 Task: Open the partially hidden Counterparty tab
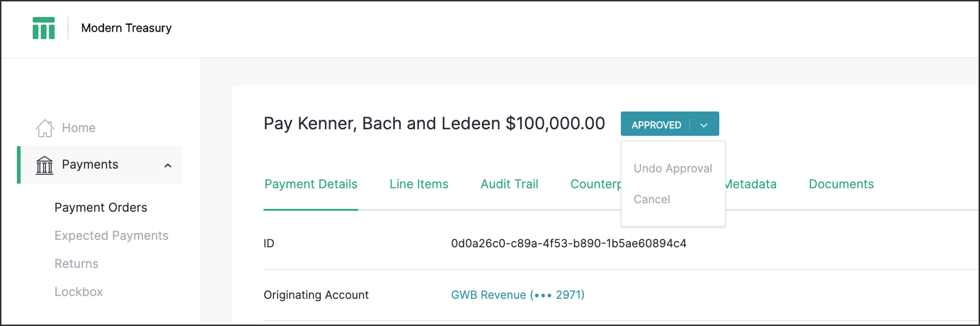[595, 184]
